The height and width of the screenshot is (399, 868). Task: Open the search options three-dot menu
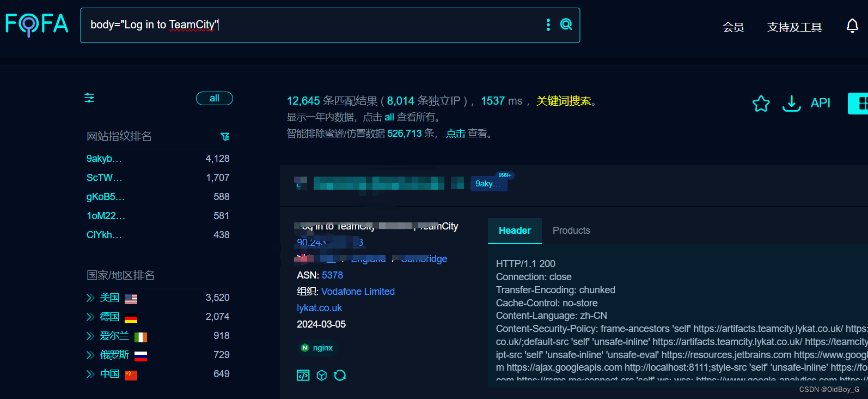pos(548,25)
